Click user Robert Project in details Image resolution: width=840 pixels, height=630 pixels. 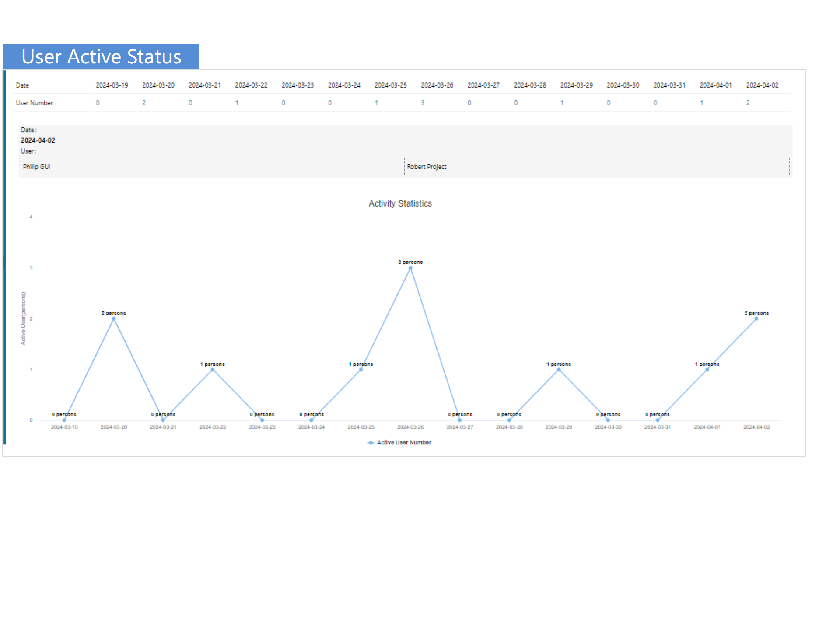click(x=427, y=167)
